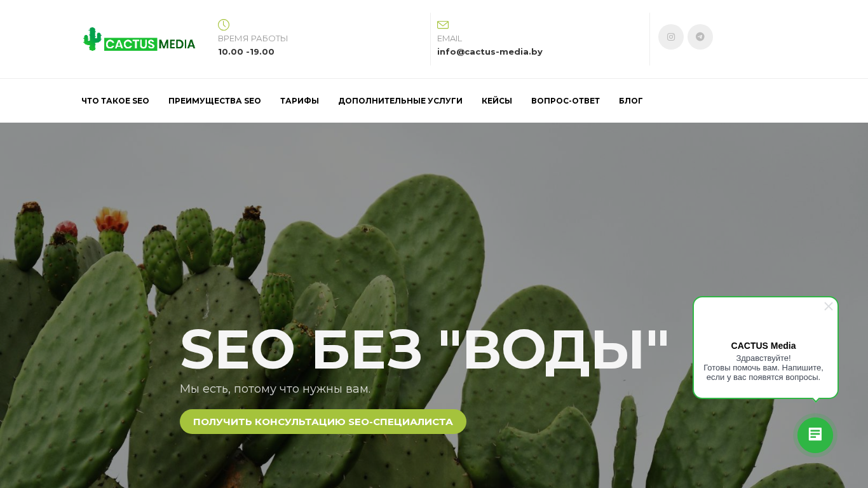
Task: Open 'Дополнительные услуги' menu item
Action: click(x=400, y=101)
